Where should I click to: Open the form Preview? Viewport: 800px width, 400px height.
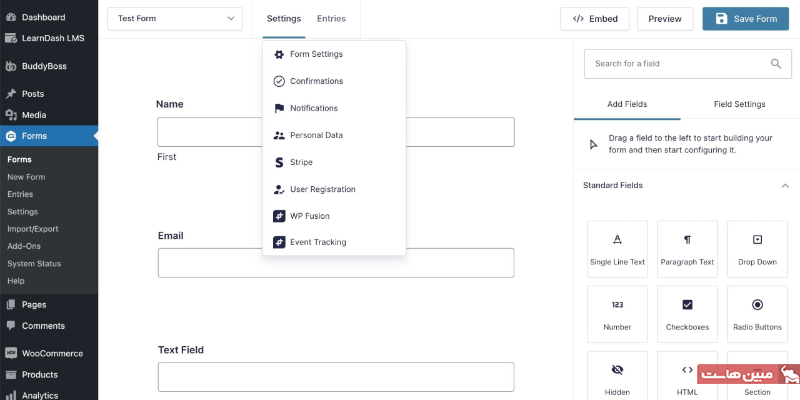point(665,19)
